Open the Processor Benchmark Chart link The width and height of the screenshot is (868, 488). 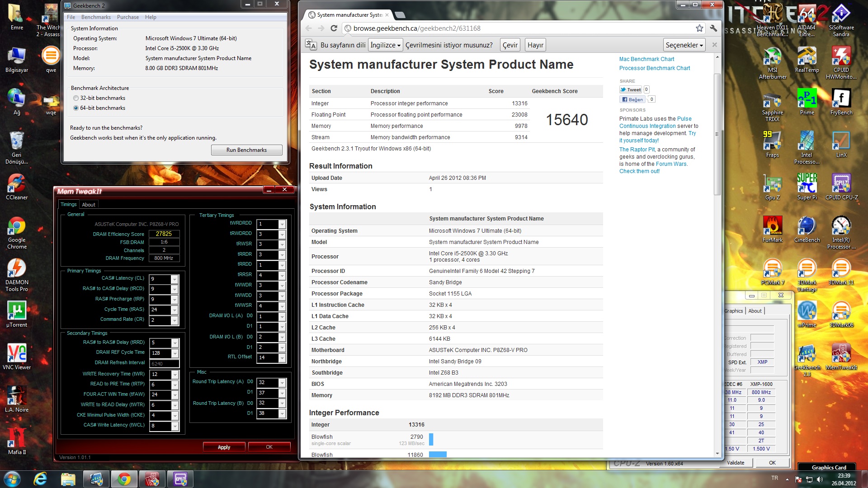654,68
